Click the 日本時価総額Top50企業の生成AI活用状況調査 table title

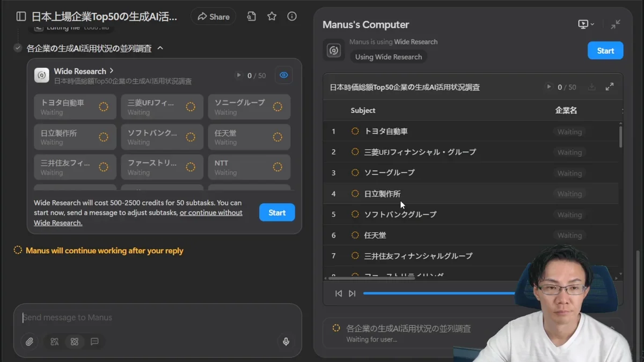[405, 87]
